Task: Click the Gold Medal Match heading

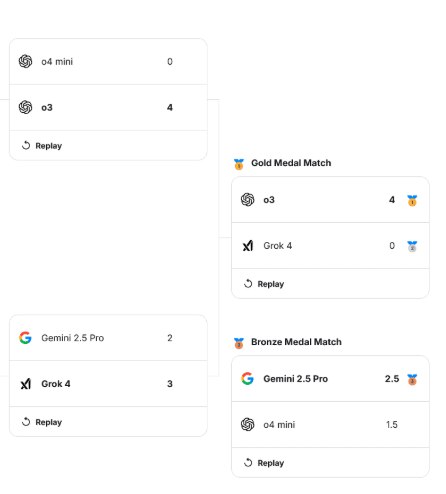Action: [291, 163]
